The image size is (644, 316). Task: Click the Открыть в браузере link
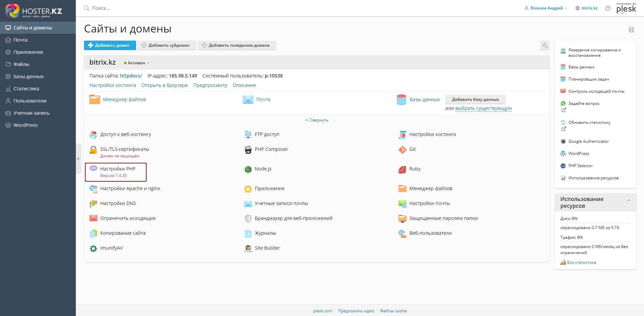pos(165,85)
